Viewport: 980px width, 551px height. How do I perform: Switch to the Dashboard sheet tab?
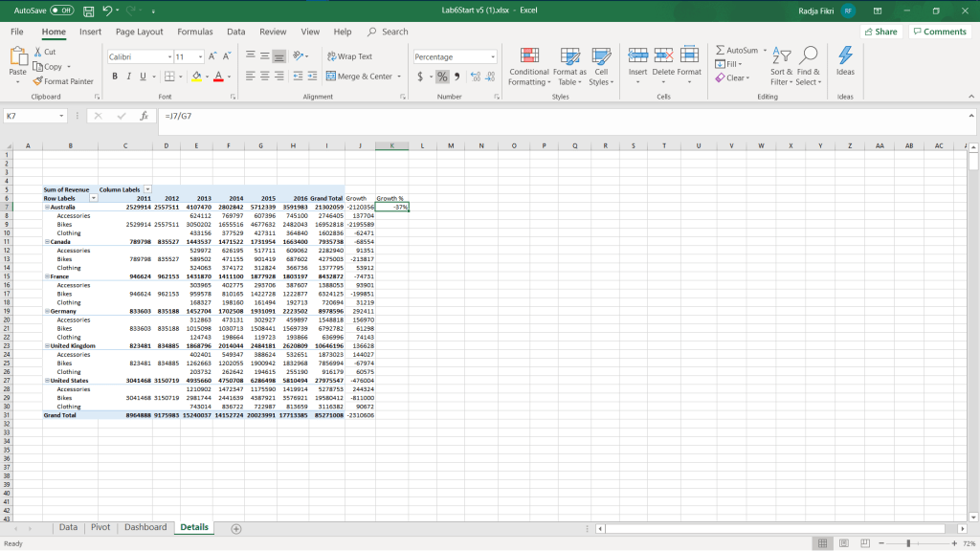coord(145,527)
